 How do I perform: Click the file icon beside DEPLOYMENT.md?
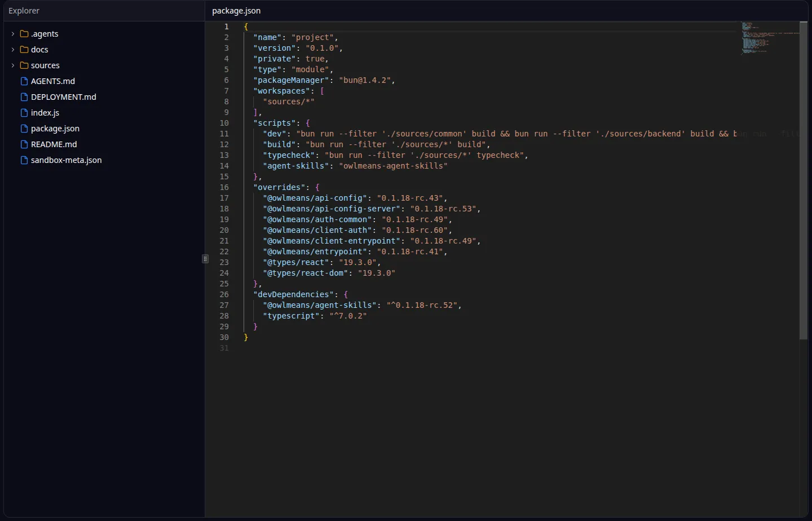pos(24,97)
